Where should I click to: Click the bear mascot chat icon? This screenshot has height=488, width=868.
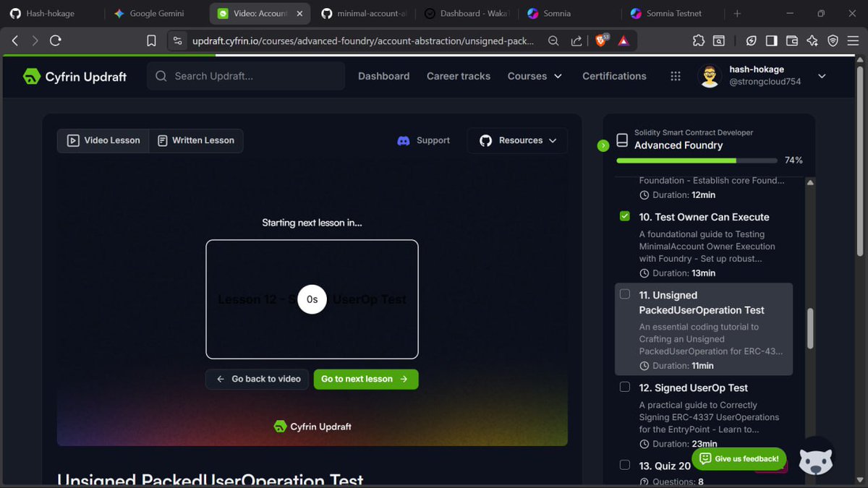(815, 458)
